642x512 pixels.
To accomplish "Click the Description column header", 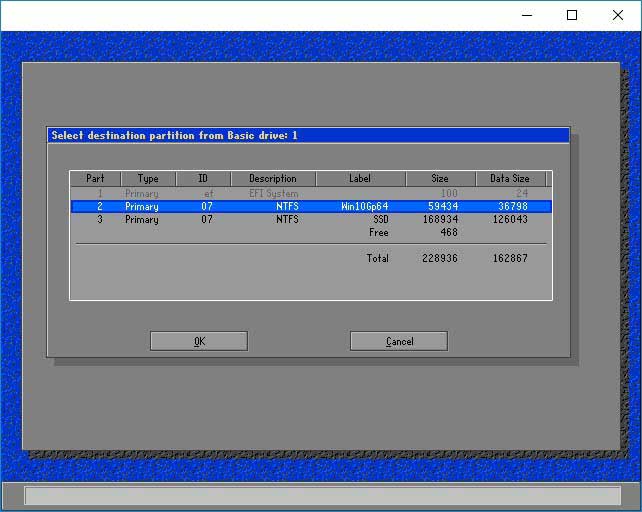I will click(x=273, y=179).
